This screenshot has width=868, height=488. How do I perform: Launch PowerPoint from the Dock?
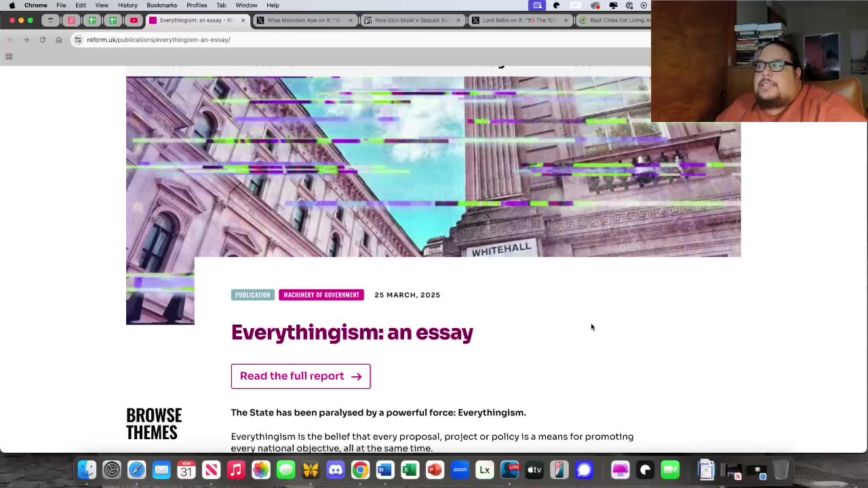pos(435,470)
